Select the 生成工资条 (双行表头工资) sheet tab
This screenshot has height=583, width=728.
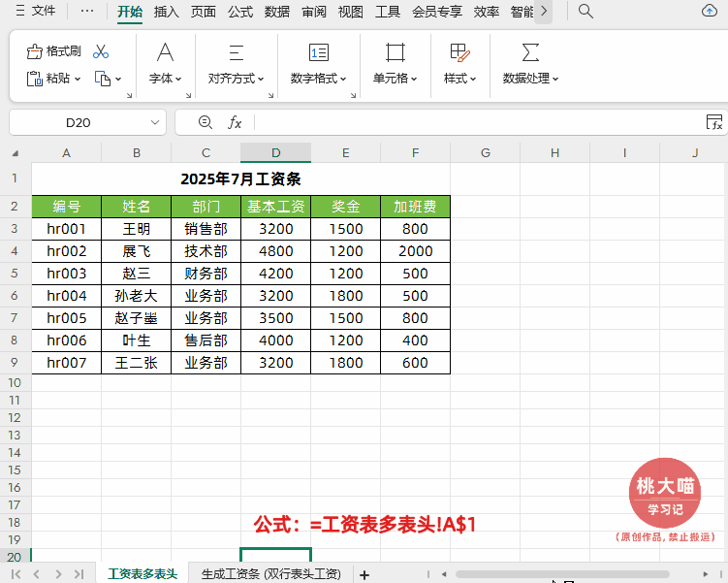pos(271,574)
